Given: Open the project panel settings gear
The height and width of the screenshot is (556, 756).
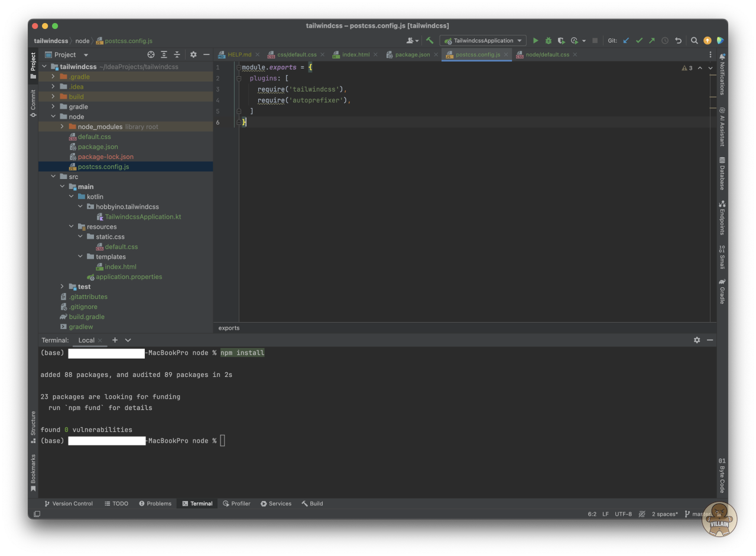Looking at the screenshot, I should (193, 54).
